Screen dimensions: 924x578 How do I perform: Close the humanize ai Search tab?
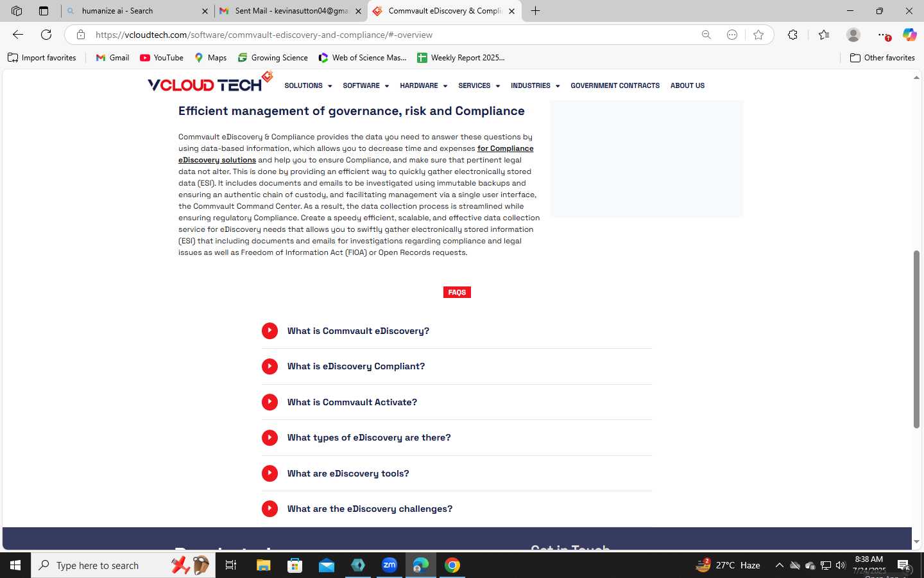tap(205, 11)
